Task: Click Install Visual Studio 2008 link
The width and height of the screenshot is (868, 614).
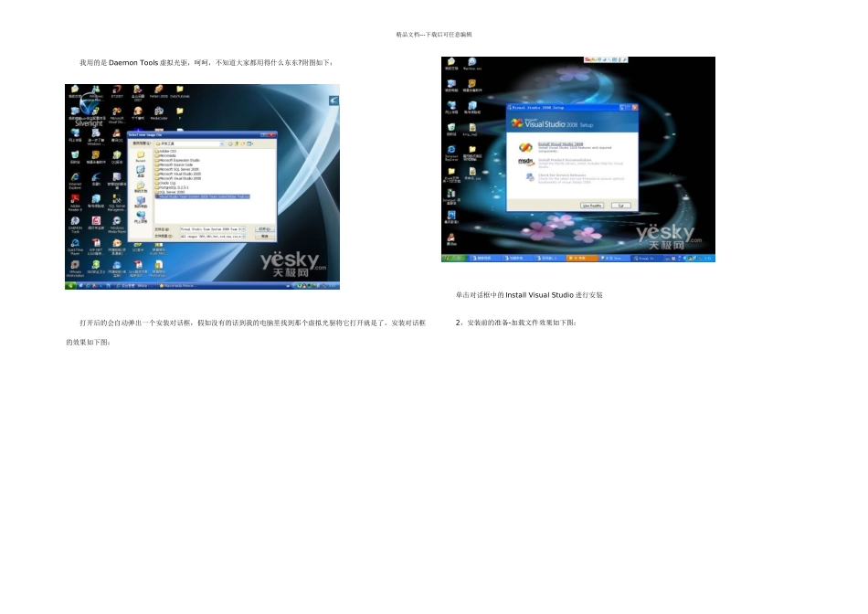Action: [560, 144]
